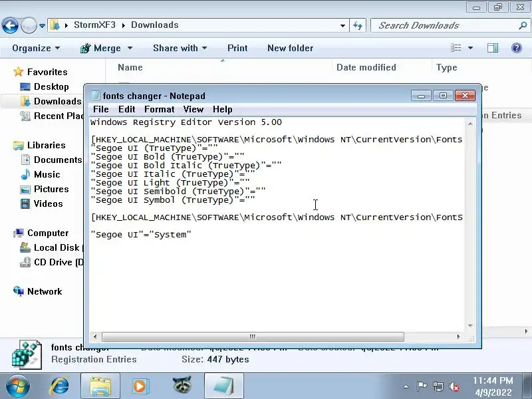Click the Change your view icon
Image resolution: width=532 pixels, height=399 pixels.
[x=456, y=48]
